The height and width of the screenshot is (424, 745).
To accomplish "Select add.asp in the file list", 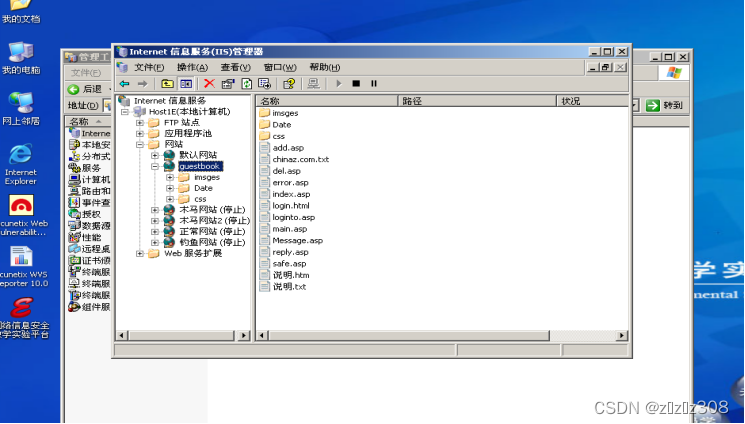I will point(288,148).
